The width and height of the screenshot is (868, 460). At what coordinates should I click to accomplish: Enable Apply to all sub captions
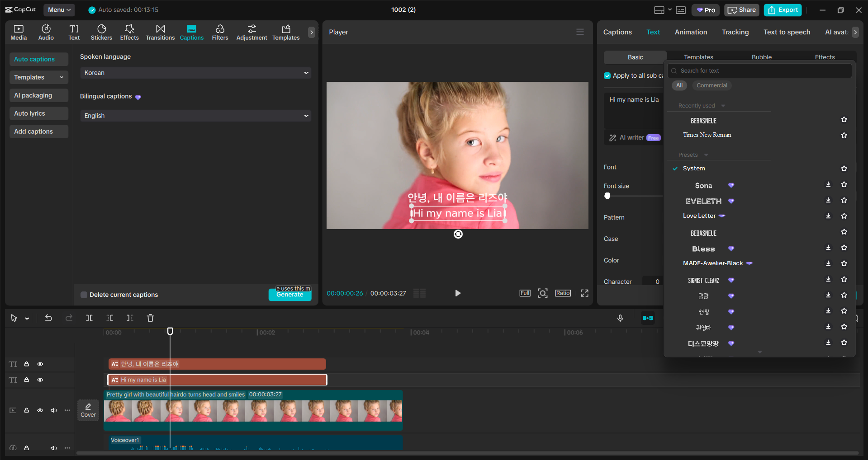pos(607,75)
